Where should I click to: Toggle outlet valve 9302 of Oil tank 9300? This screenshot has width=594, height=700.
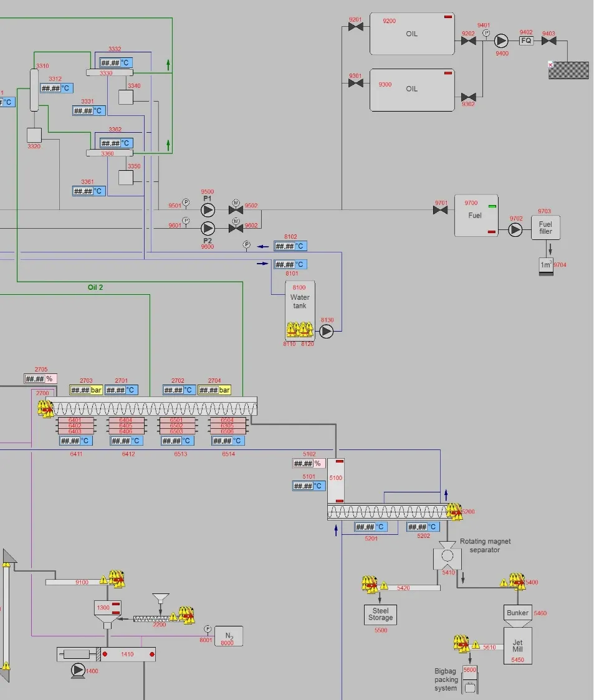(467, 98)
